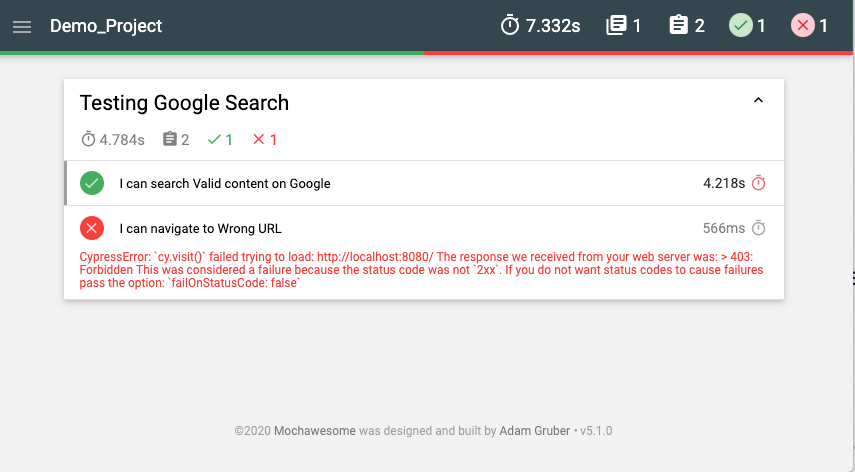Click the total duration stopwatch icon in header
Screen dimensions: 855x472
click(x=510, y=26)
